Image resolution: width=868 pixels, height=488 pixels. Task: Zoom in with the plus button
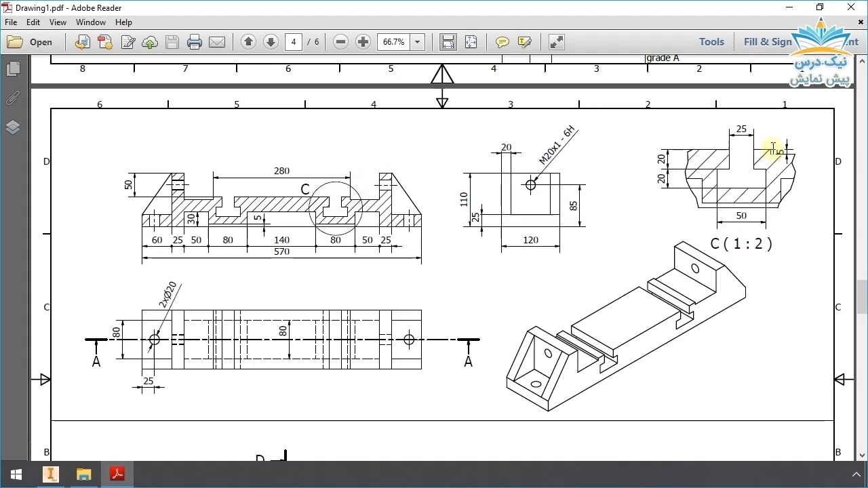pos(363,42)
